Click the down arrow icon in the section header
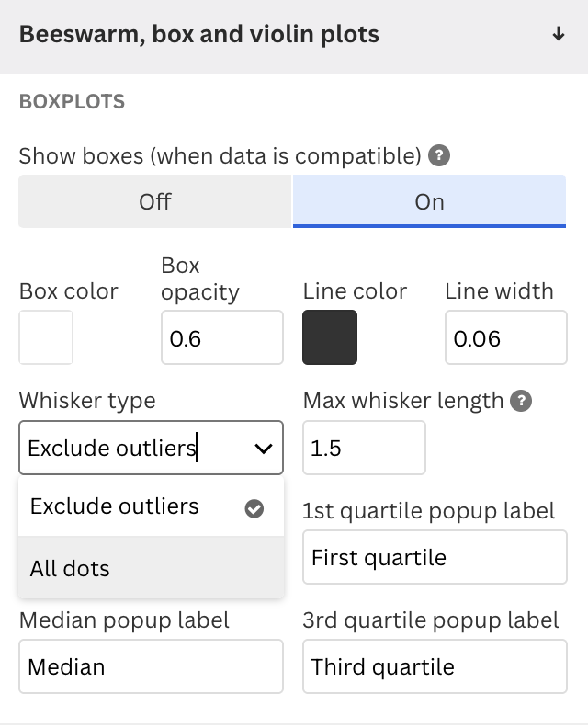The image size is (588, 728). (559, 34)
